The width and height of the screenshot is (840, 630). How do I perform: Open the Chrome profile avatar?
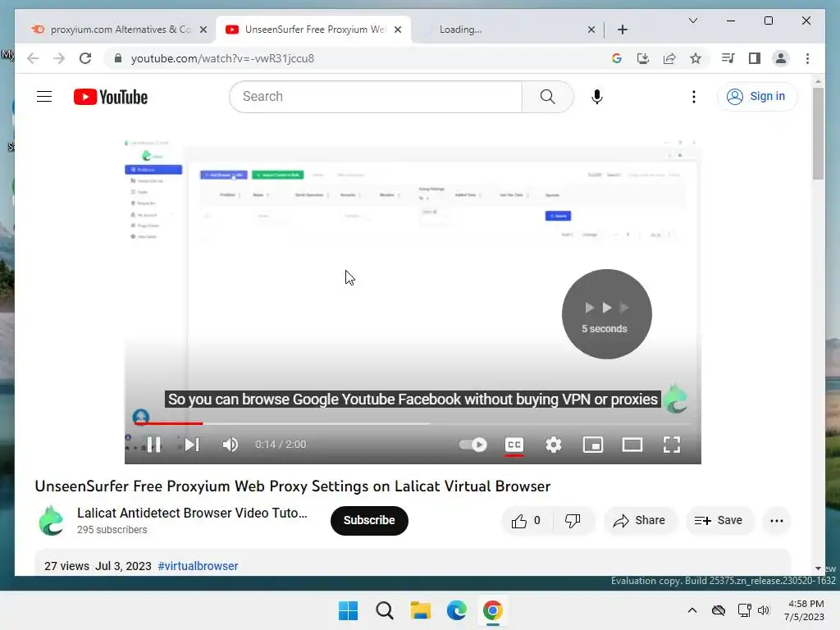coord(781,58)
